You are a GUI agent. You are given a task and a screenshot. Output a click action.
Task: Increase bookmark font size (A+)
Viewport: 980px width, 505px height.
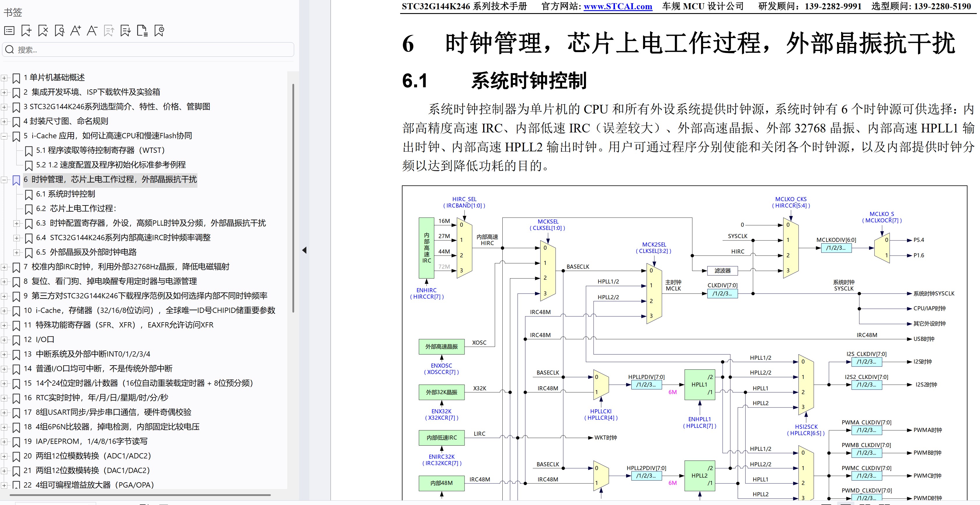[x=76, y=31]
